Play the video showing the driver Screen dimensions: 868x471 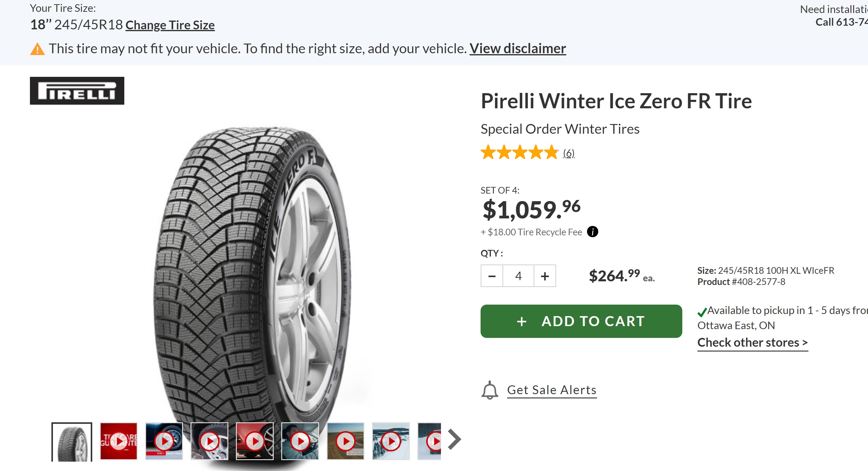300,441
